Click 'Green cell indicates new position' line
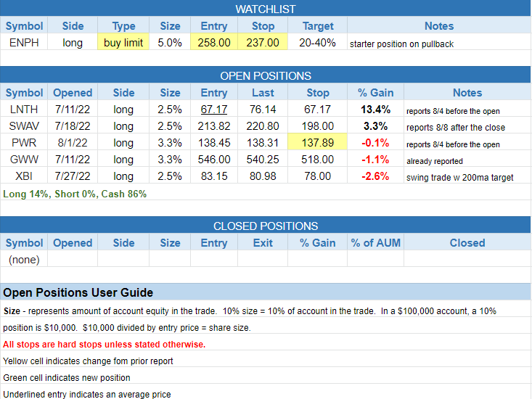The height and width of the screenshot is (399, 532). pyautogui.click(x=67, y=378)
